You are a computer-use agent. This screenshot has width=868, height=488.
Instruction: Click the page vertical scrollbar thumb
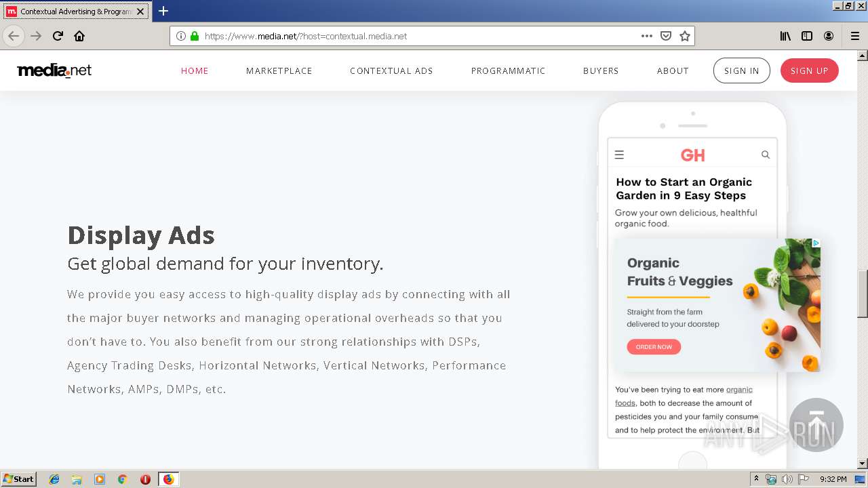tap(863, 293)
